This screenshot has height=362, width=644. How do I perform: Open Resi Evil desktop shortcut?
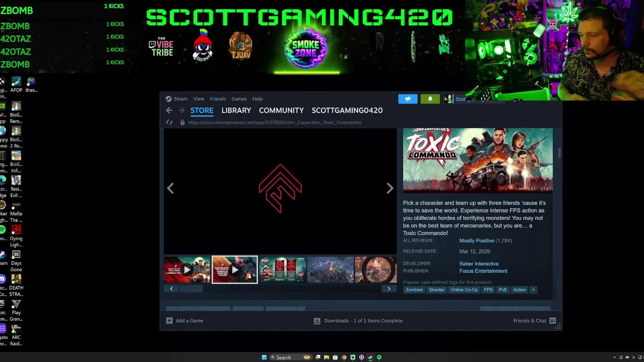coord(16,186)
